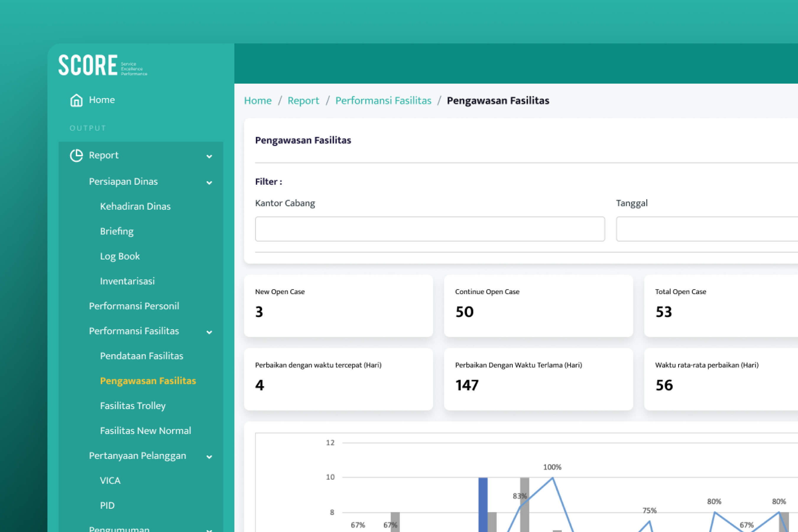Click the Pengawasan Fasilitas breadcrumb text
The image size is (798, 532).
[498, 100]
